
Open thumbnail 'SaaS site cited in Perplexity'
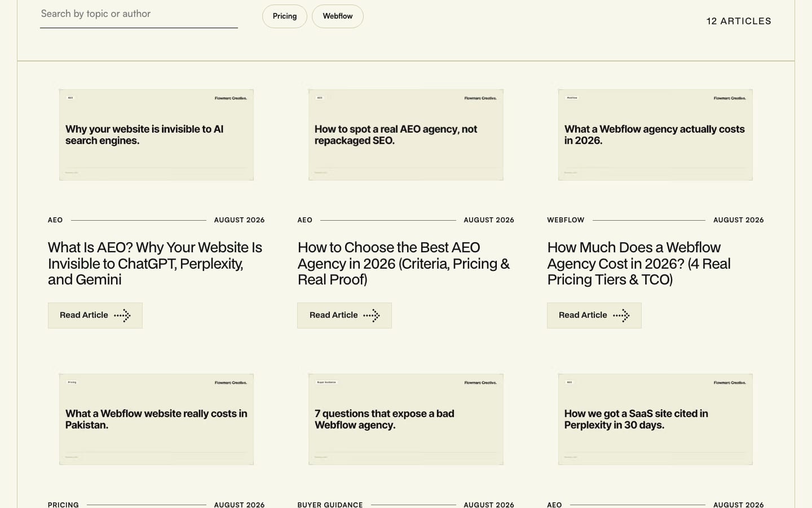pos(655,419)
